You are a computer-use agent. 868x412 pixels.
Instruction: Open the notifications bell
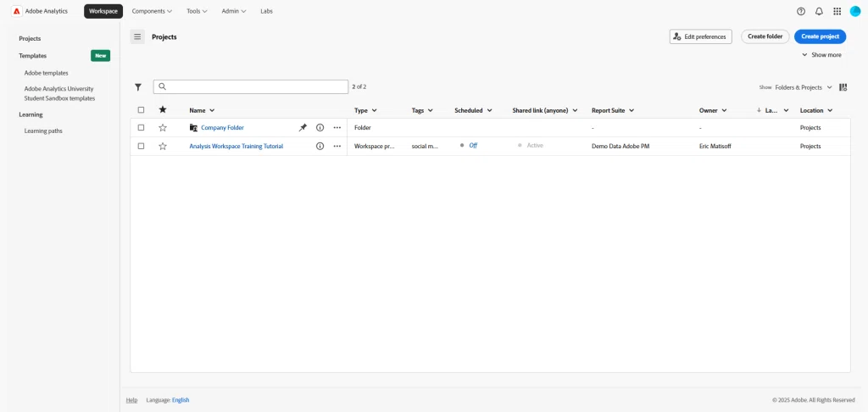(819, 11)
